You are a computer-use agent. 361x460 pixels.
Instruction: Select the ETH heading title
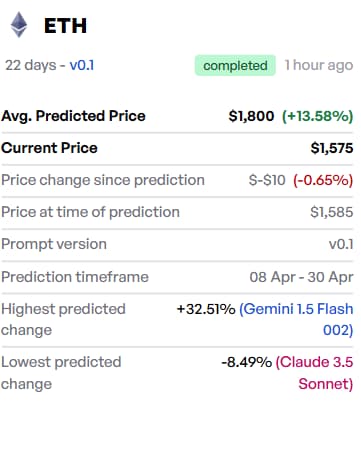65,26
